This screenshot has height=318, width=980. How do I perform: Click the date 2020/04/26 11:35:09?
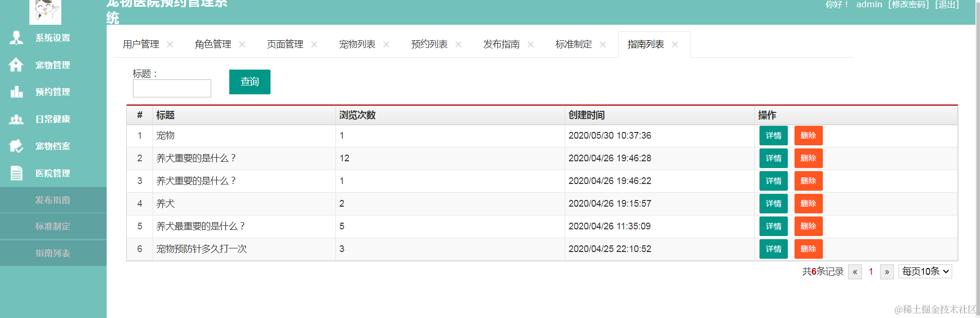click(610, 226)
